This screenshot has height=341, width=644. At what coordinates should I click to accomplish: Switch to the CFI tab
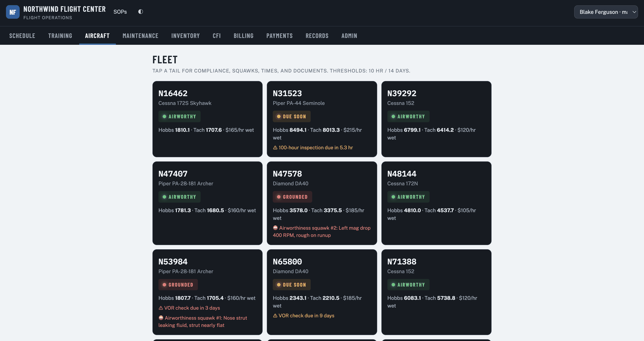pos(216,36)
